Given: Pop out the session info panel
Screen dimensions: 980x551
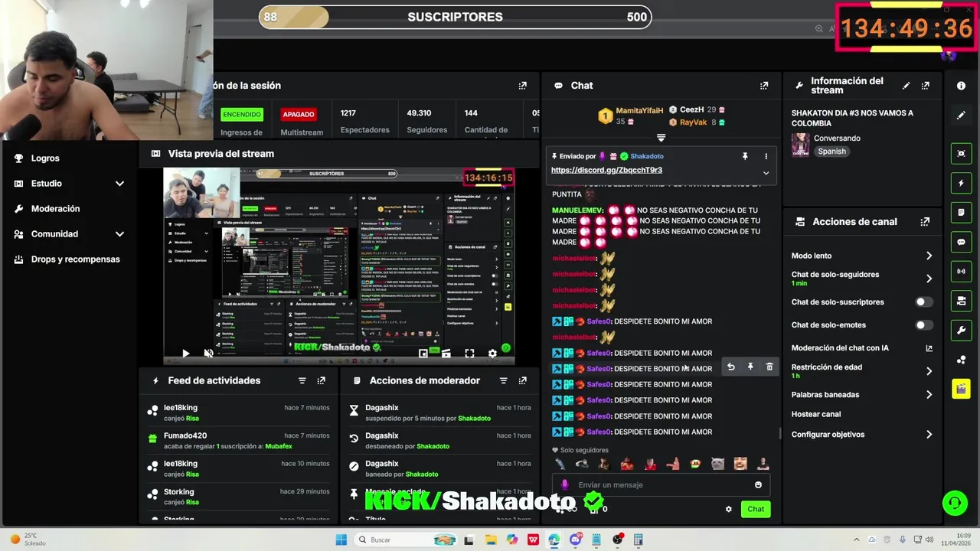Looking at the screenshot, I should pyautogui.click(x=522, y=86).
